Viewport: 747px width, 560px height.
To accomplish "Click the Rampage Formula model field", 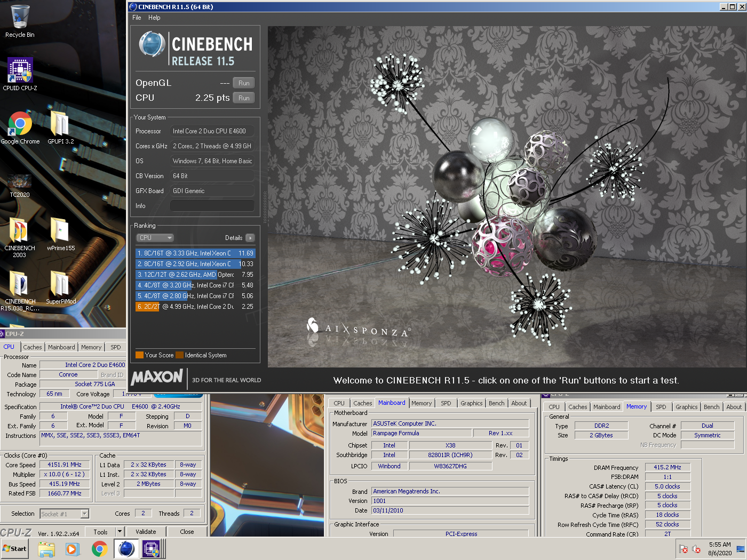I will coord(422,434).
